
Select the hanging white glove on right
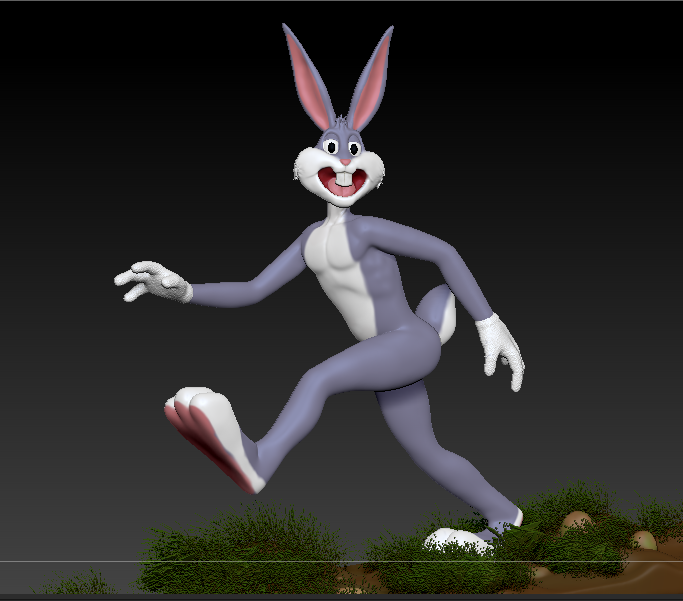499,345
